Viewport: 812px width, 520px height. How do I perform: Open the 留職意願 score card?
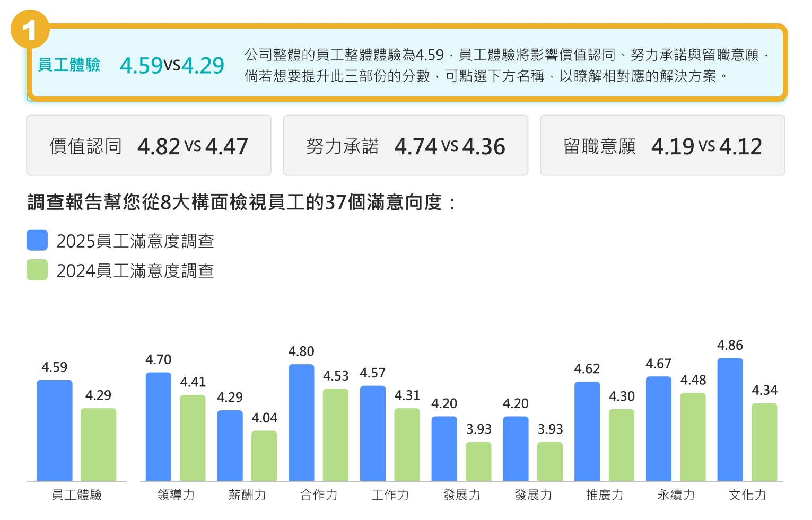click(x=662, y=146)
